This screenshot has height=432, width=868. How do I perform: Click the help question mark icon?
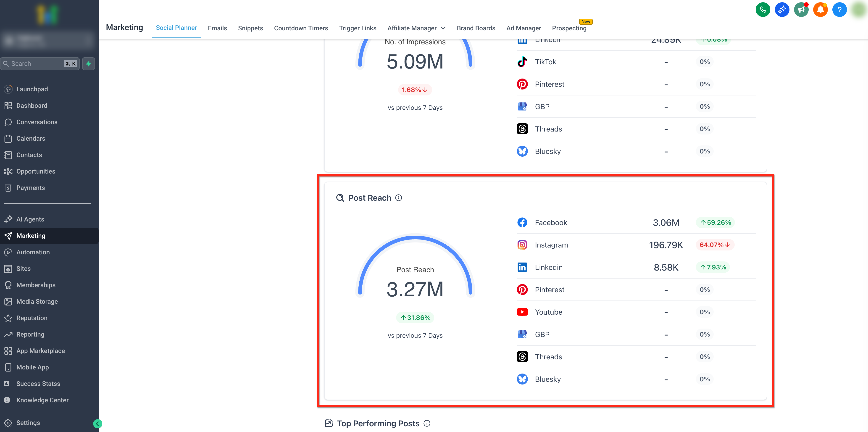(840, 9)
